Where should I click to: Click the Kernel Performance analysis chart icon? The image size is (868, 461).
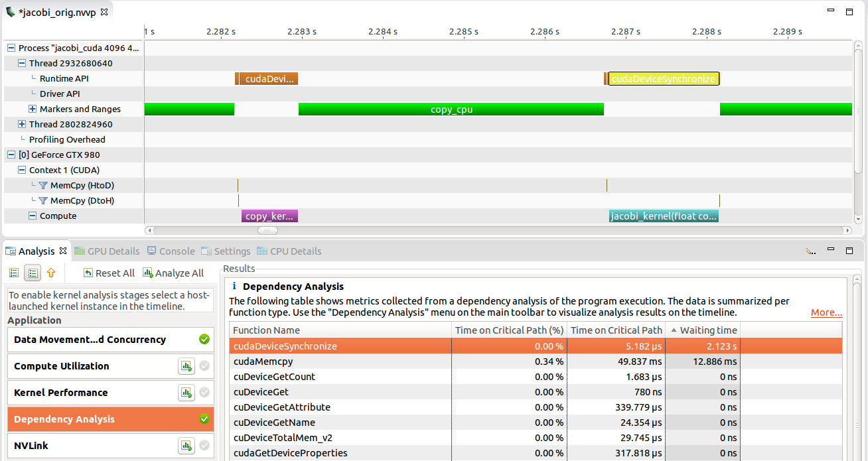coord(186,393)
